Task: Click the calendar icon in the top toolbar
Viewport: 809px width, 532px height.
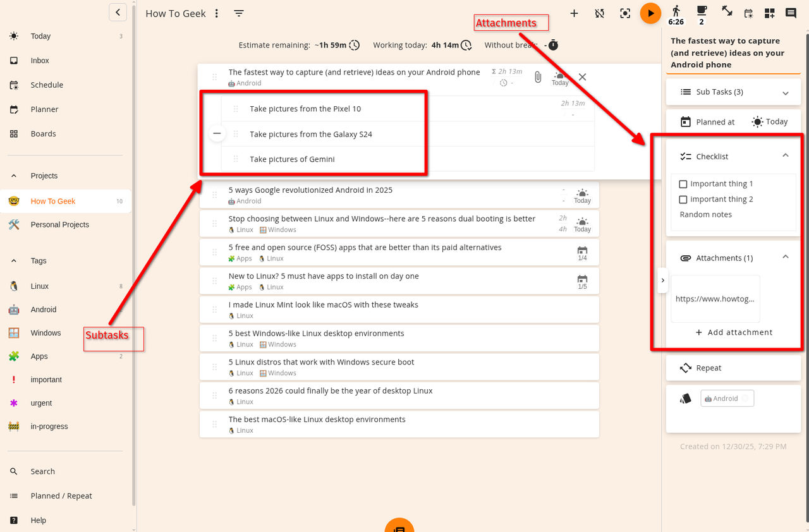Action: 748,13
